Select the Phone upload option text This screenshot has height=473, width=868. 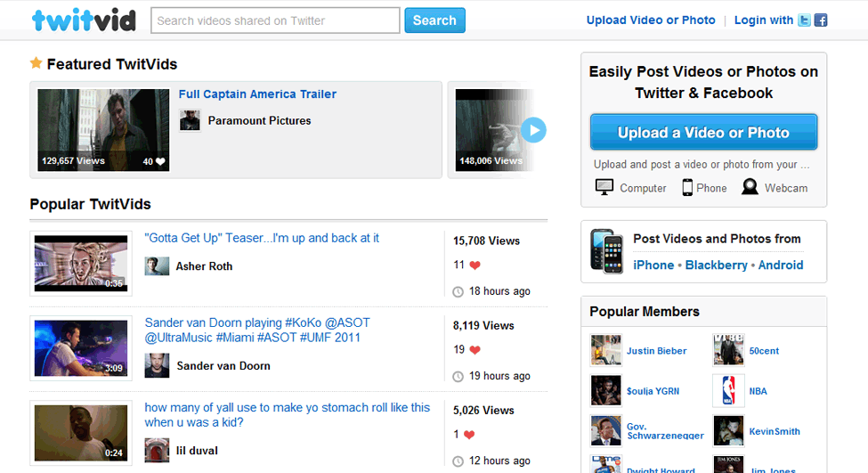711,188
